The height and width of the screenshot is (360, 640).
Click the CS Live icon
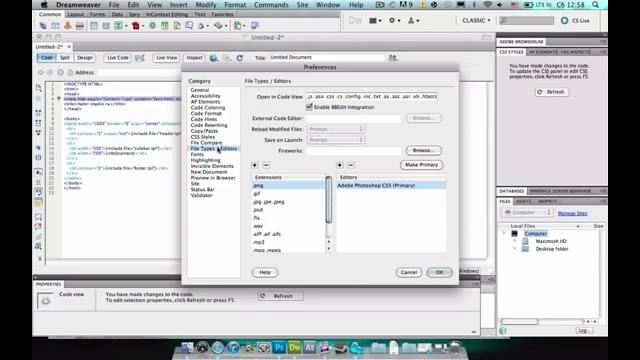[x=564, y=20]
